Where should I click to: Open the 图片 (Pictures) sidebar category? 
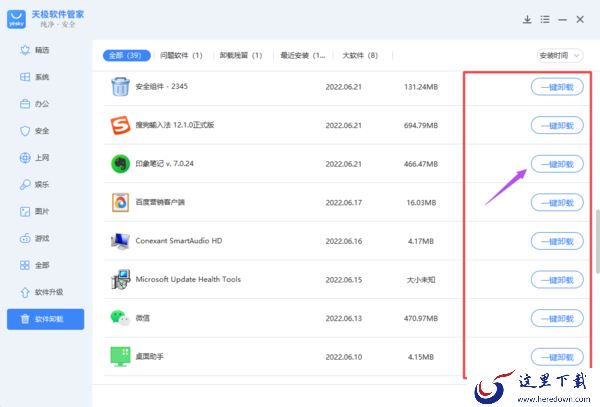[34, 211]
